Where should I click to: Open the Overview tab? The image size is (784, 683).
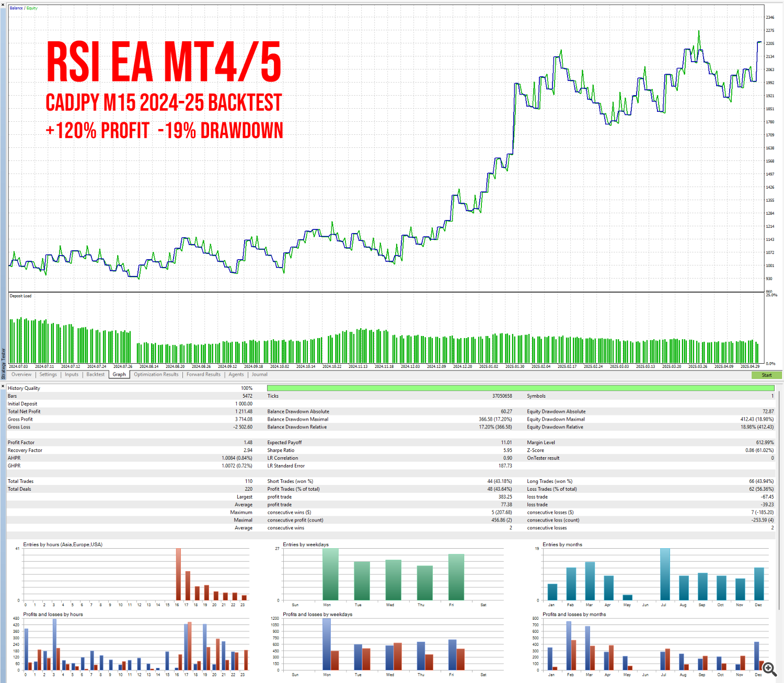[21, 374]
